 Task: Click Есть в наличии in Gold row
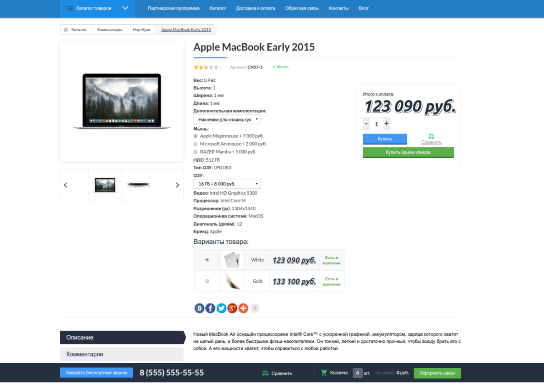click(331, 281)
